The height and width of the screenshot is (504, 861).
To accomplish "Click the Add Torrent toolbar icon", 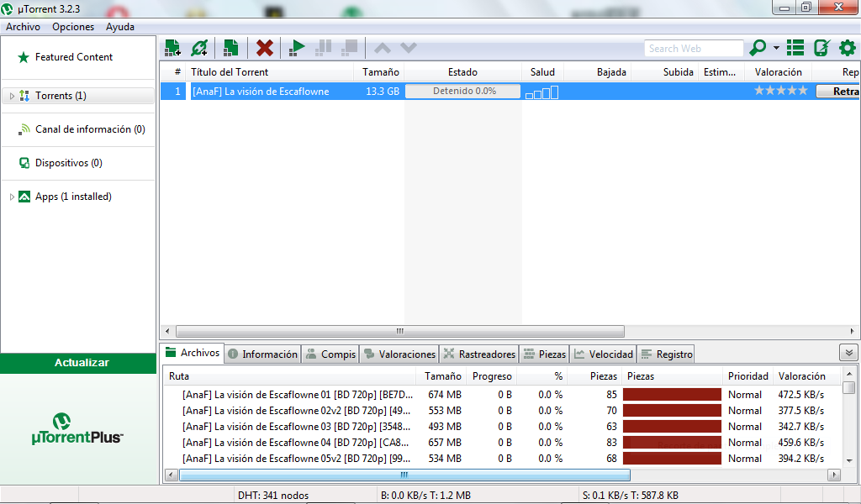I will point(172,48).
